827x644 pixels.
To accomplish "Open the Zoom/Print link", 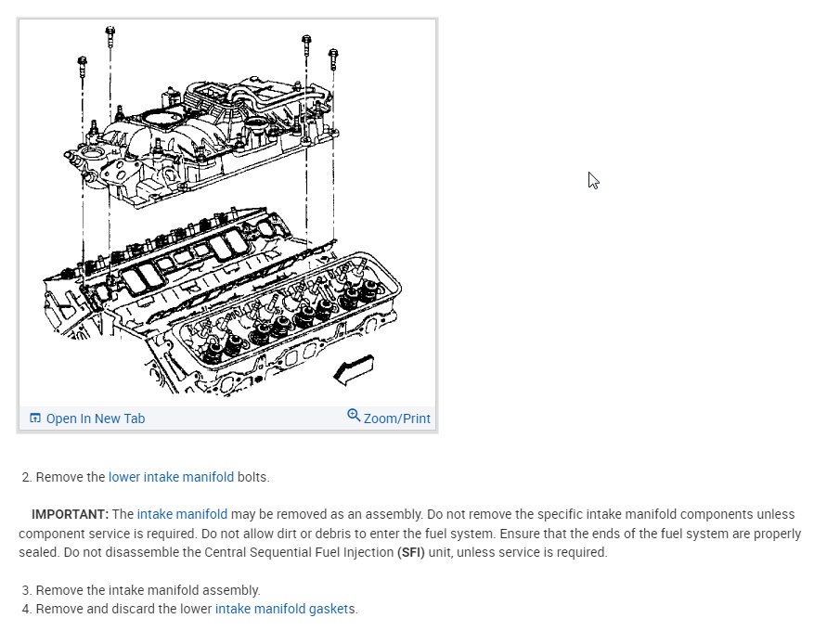I will 396,419.
